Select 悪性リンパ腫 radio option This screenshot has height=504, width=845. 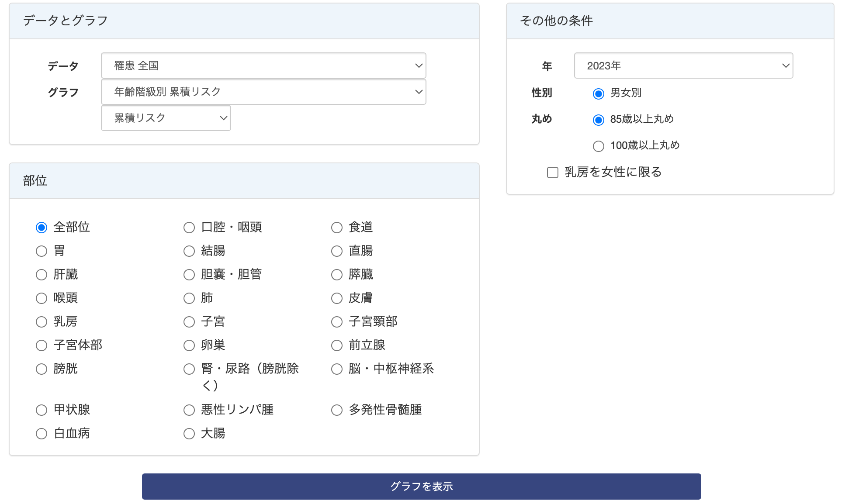(x=189, y=410)
